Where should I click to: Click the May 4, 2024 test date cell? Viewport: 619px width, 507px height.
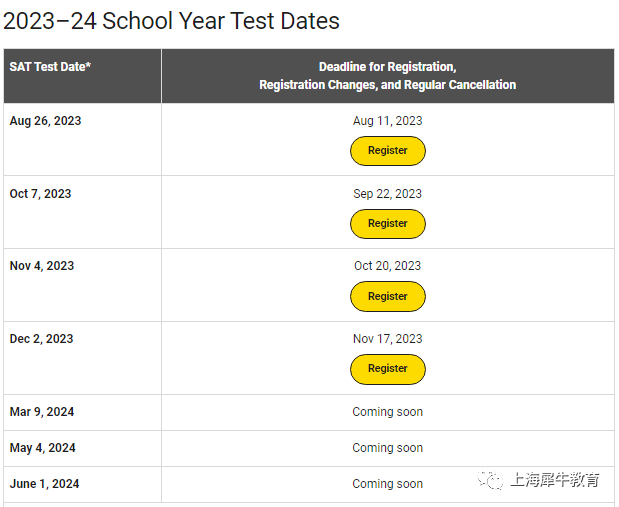[x=83, y=448]
